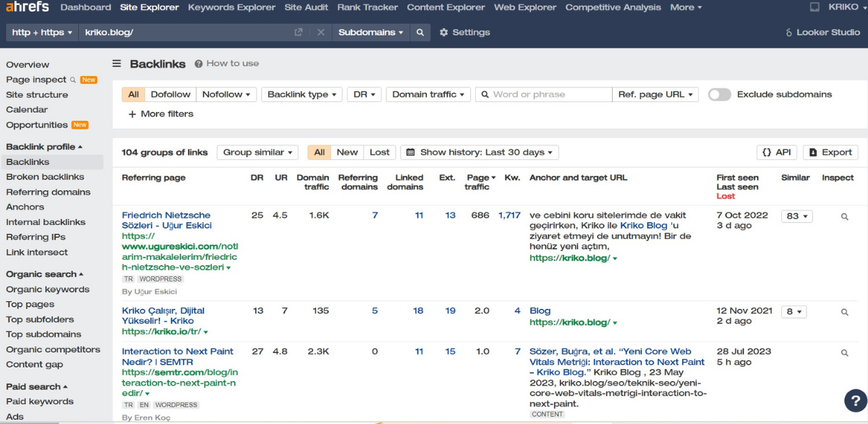Clear the kriko.blog URL field
The image size is (868, 424).
321,33
